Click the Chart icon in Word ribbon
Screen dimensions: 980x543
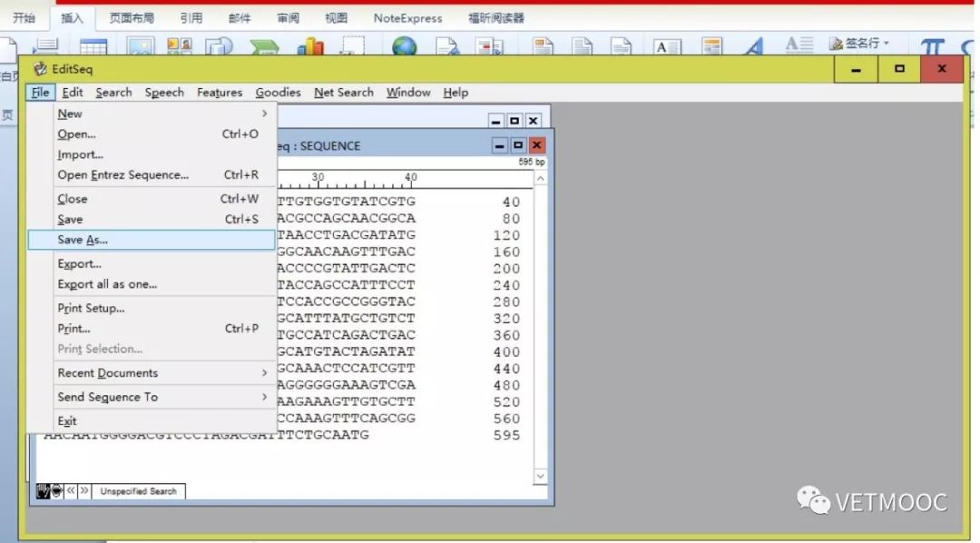310,46
